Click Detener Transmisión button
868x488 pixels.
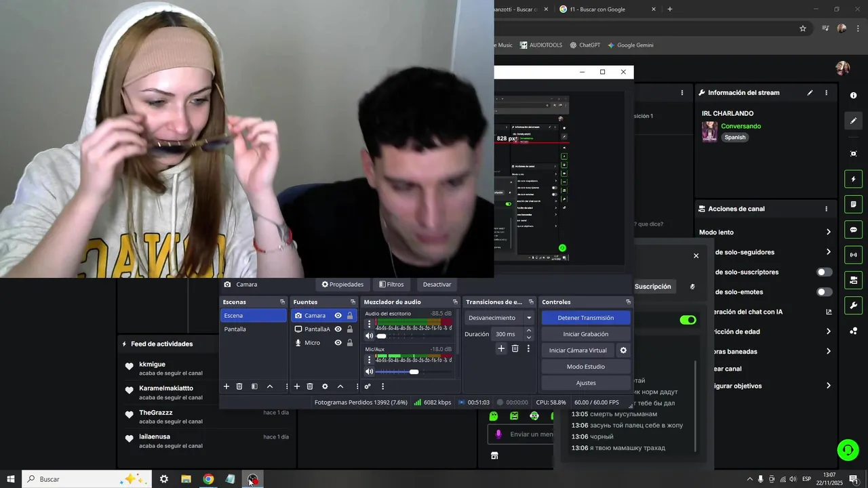tap(586, 318)
